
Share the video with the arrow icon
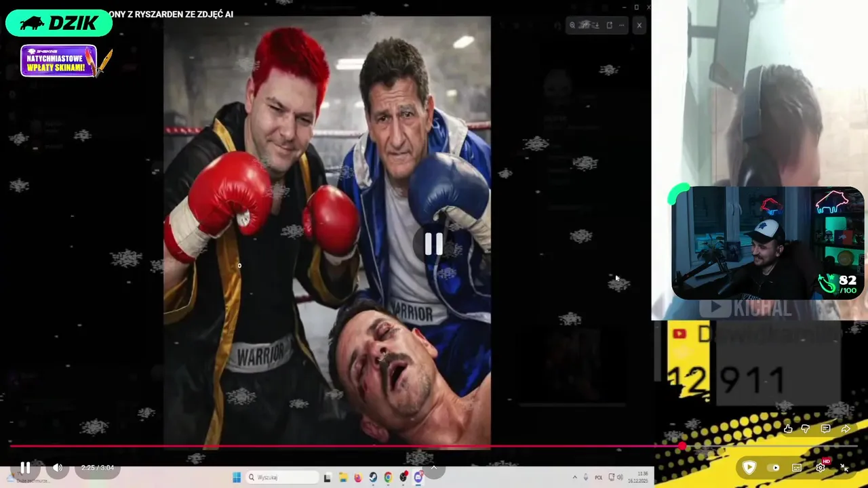[846, 428]
